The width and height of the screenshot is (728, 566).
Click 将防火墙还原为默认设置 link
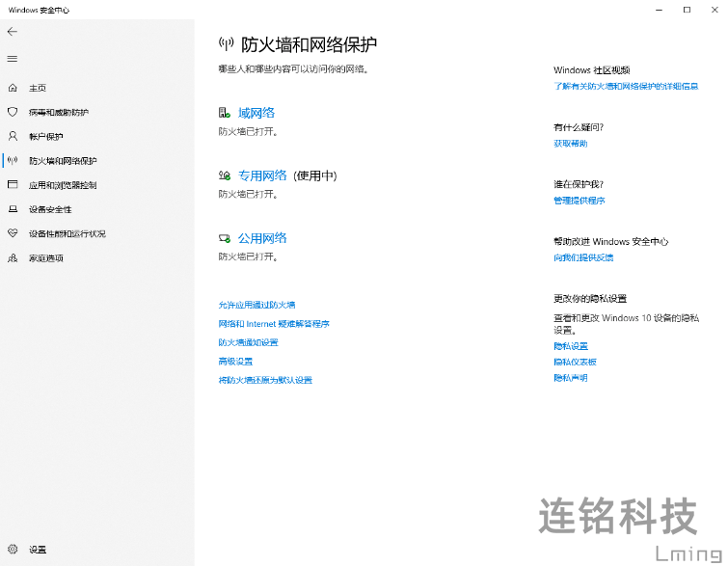[x=265, y=380]
